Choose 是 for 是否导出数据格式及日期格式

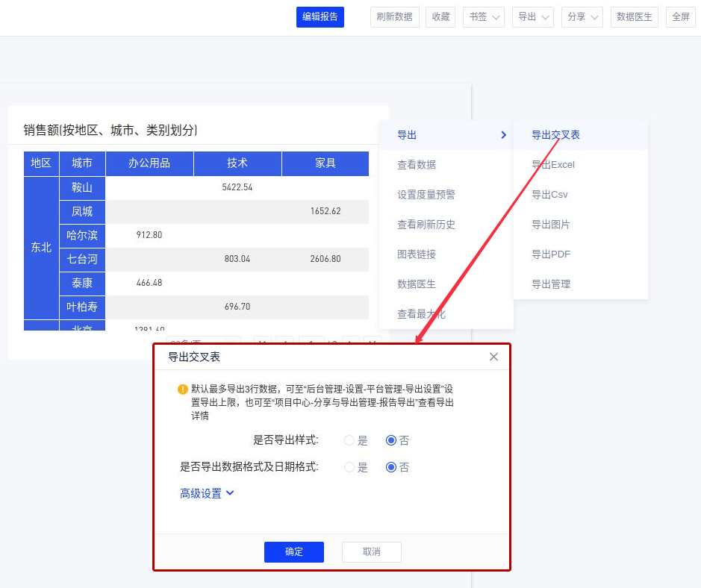click(x=349, y=467)
